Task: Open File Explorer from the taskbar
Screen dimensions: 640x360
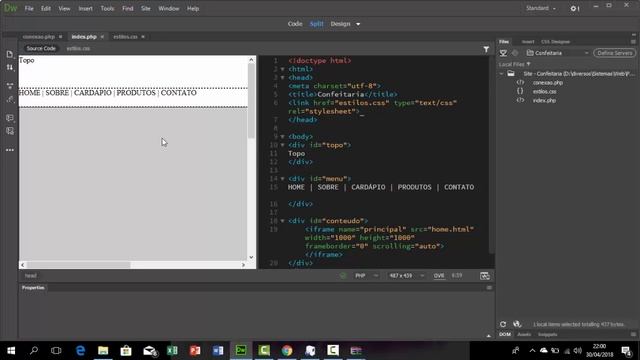Action: click(x=103, y=351)
